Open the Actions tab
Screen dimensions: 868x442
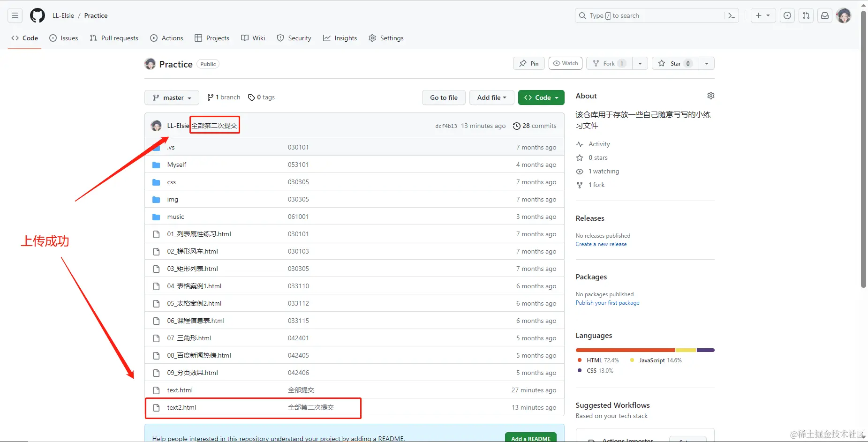tap(166, 38)
